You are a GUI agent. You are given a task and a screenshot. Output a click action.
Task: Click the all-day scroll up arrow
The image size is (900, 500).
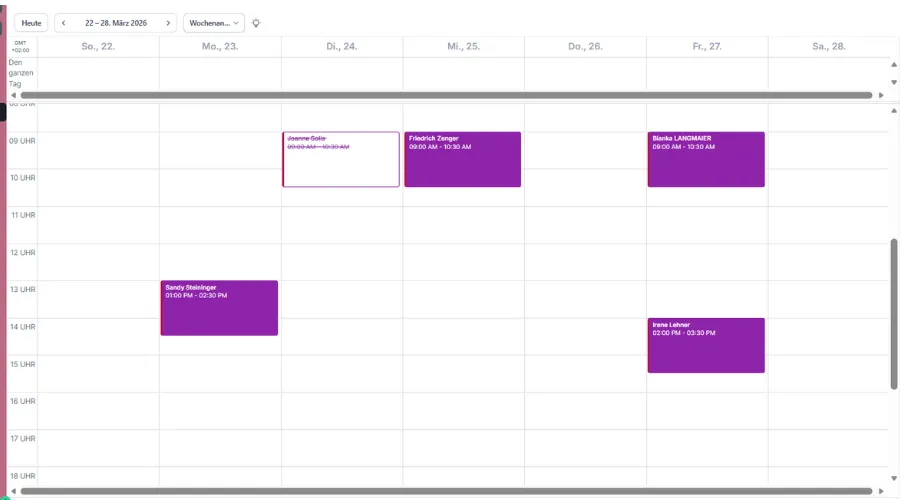[894, 64]
